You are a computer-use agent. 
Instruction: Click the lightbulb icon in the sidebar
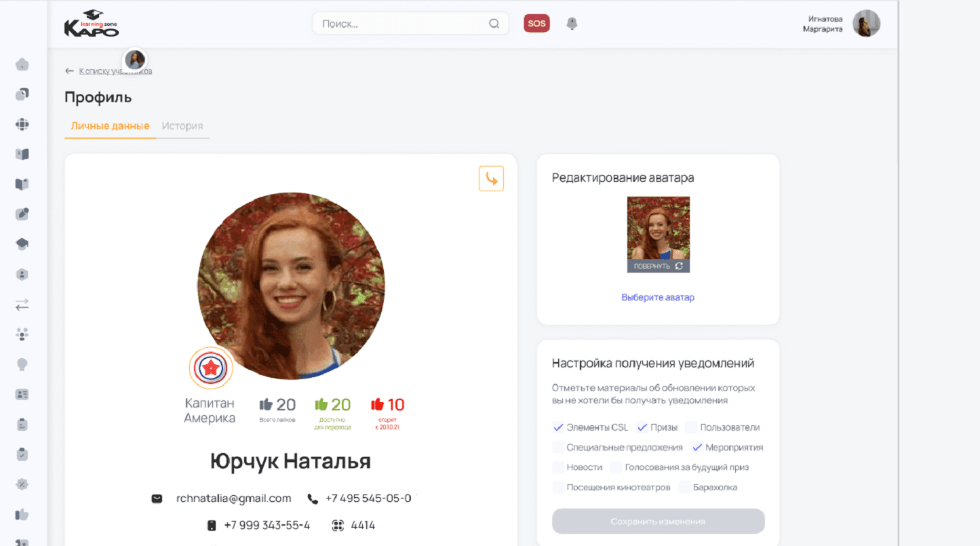pyautogui.click(x=22, y=364)
